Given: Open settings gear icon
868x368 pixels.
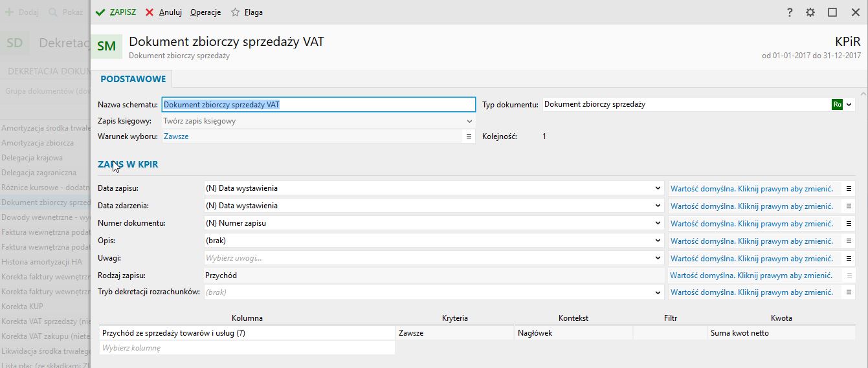Looking at the screenshot, I should (810, 12).
